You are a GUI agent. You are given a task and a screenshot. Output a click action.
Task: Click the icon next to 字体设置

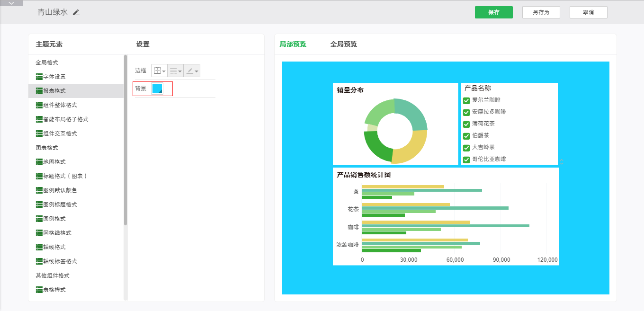[39, 77]
